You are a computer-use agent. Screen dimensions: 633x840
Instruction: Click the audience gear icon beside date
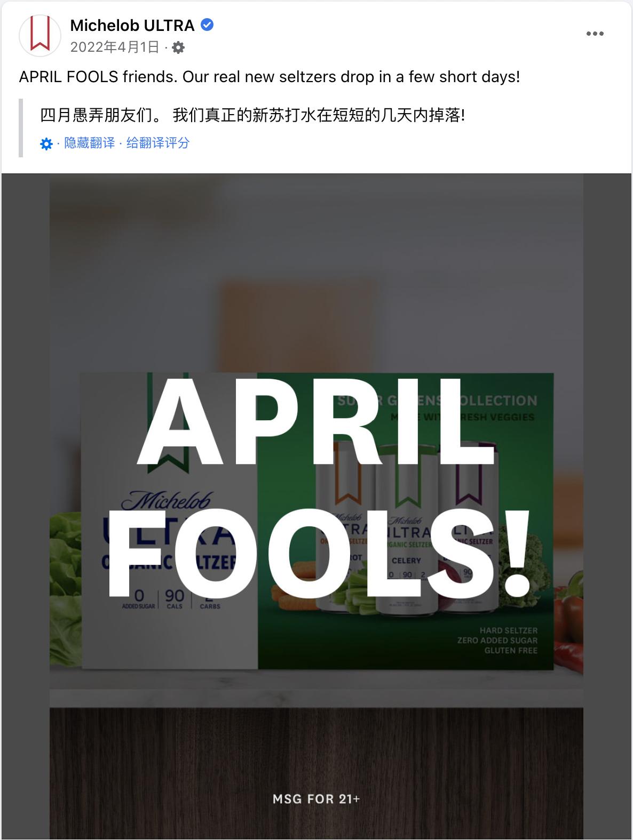(x=179, y=47)
